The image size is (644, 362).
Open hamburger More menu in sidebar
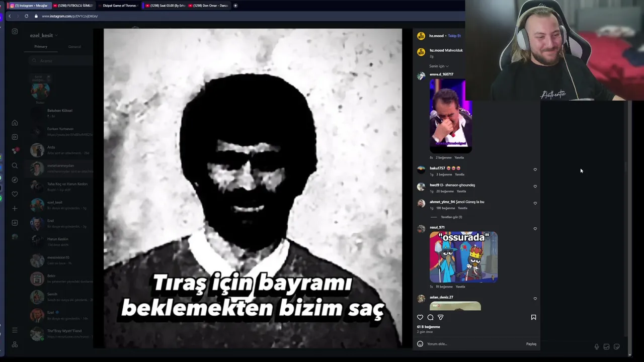click(15, 330)
